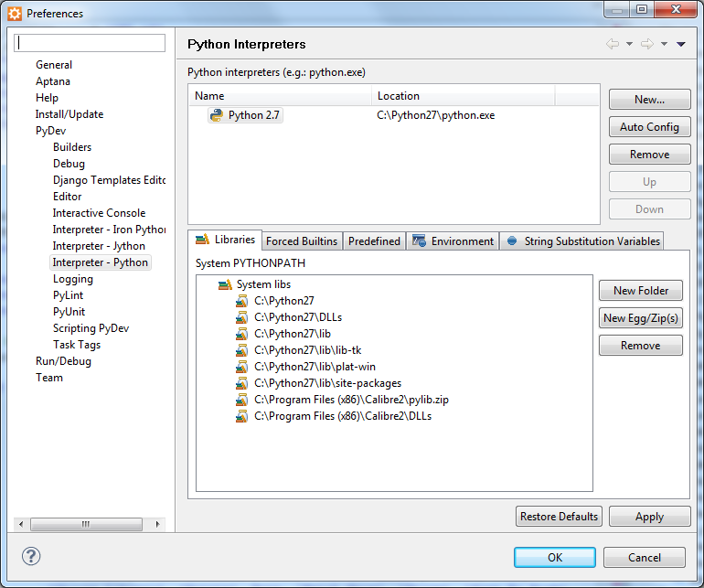The height and width of the screenshot is (588, 704).
Task: Select Interpreter - Jython entry
Action: (99, 246)
